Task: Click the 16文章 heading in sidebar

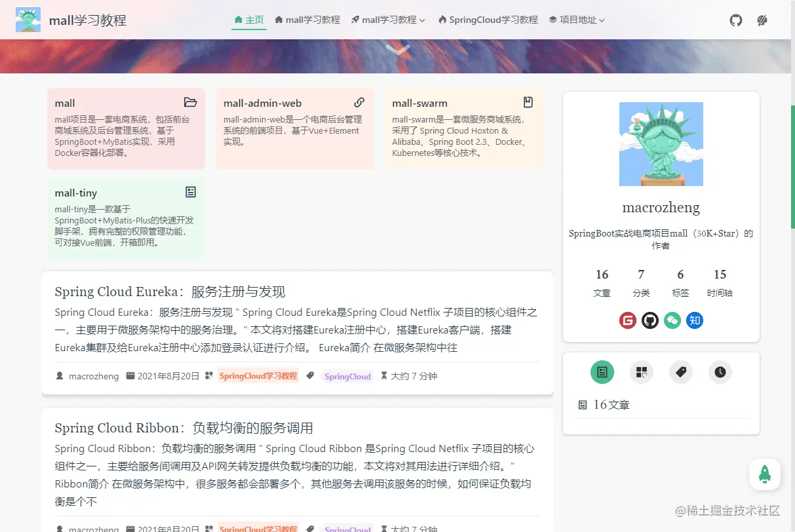Action: tap(611, 405)
